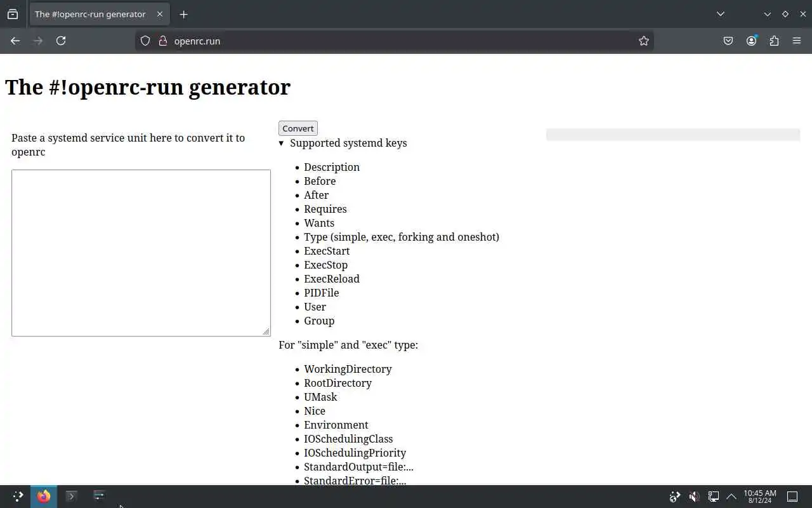The height and width of the screenshot is (508, 812).
Task: Open the terminal from taskbar
Action: click(71, 496)
